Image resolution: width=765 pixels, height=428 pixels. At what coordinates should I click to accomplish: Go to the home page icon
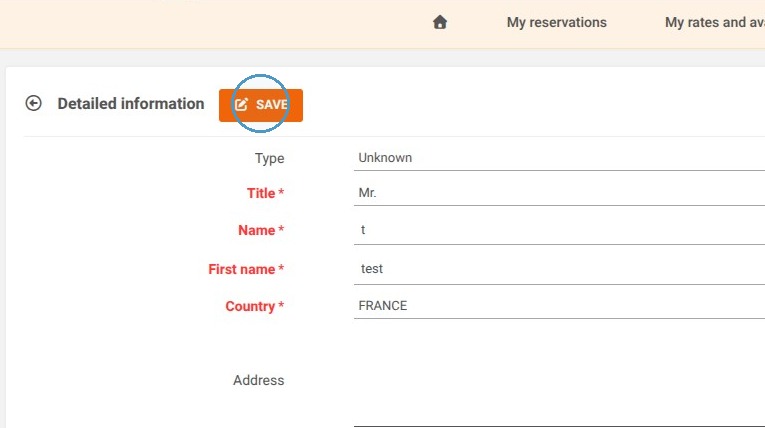click(x=440, y=22)
